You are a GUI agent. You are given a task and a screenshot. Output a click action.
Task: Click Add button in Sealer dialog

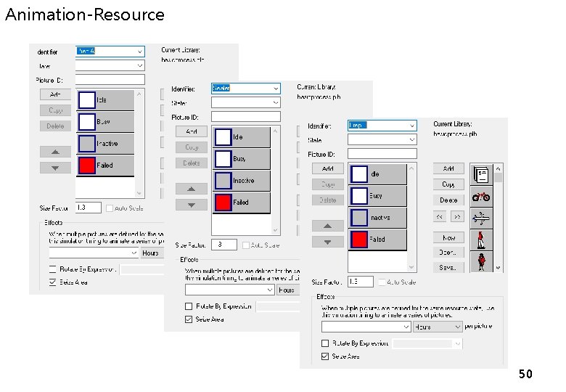(x=192, y=131)
